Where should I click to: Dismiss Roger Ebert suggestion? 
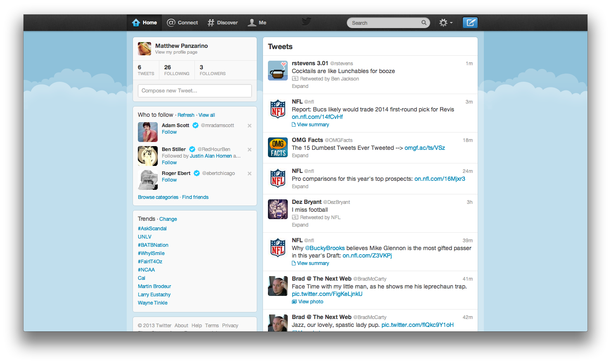(249, 173)
